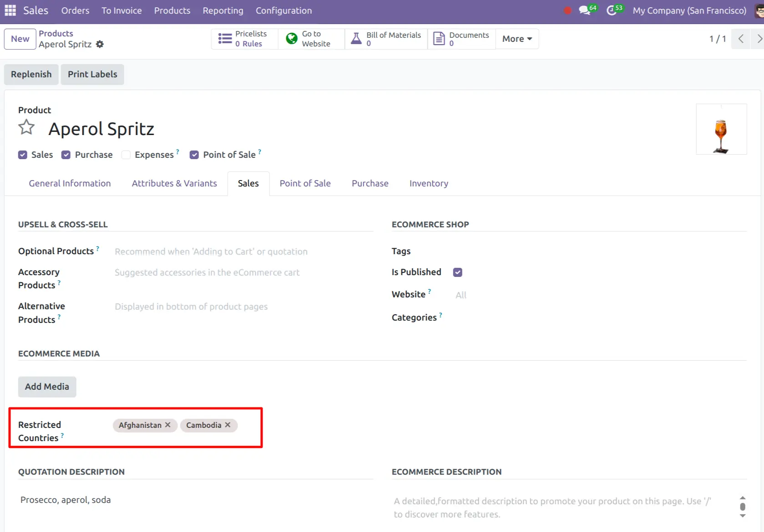This screenshot has height=532, width=764.
Task: Click the gear icon next to Aperol Spritz
Action: 100,44
